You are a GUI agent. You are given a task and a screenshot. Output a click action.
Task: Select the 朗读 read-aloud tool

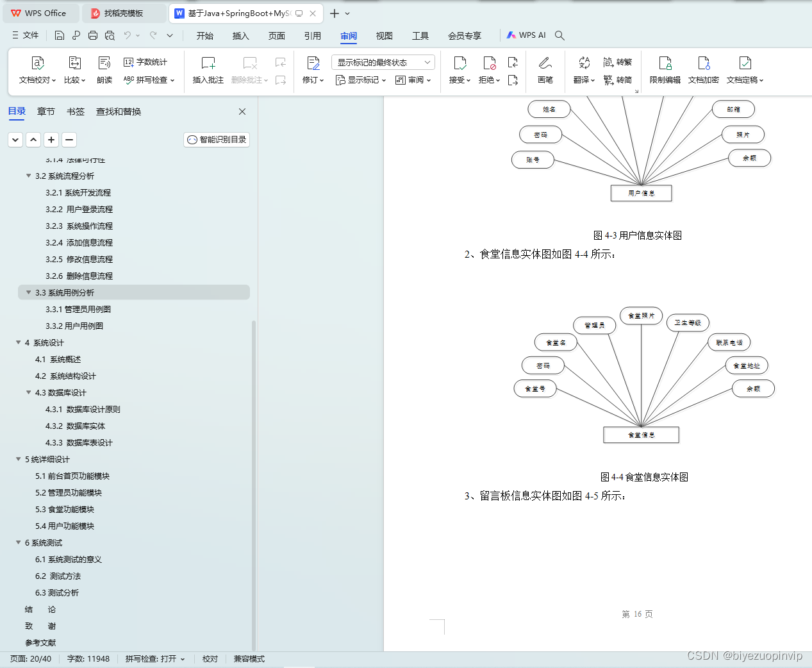tap(104, 71)
